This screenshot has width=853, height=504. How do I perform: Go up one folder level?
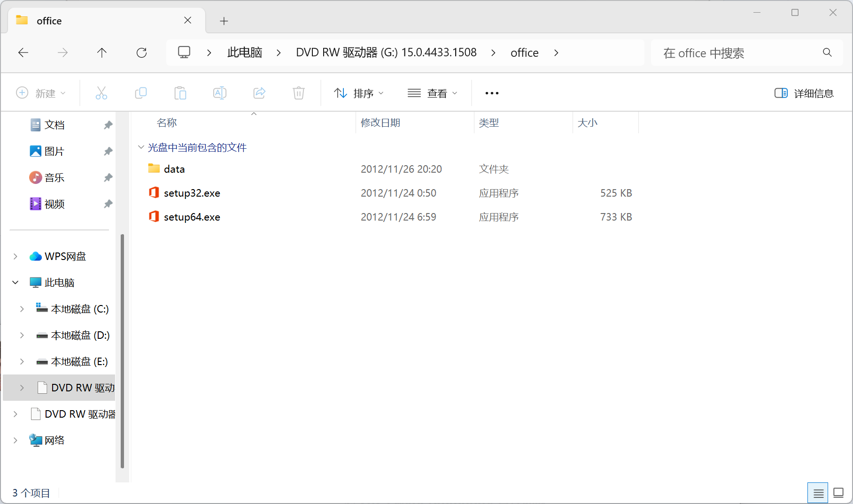click(102, 53)
